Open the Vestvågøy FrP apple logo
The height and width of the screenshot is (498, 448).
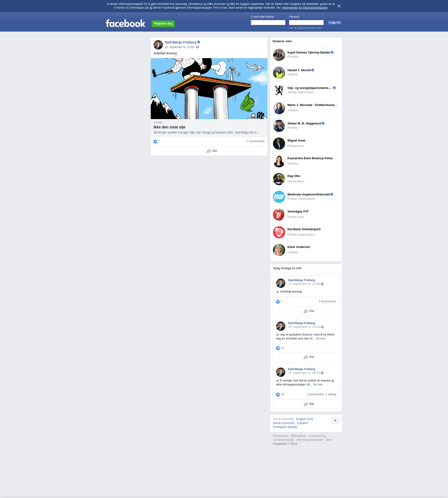[x=279, y=215]
